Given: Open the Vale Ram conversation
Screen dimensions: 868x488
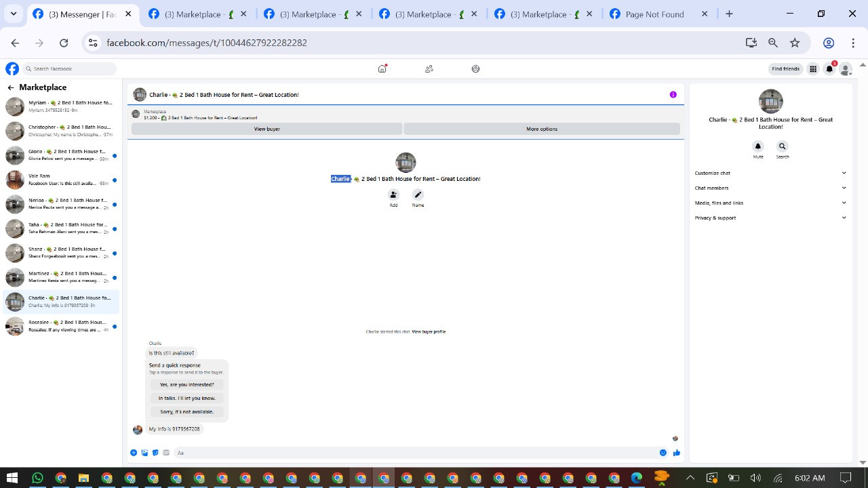Looking at the screenshot, I should pos(61,180).
